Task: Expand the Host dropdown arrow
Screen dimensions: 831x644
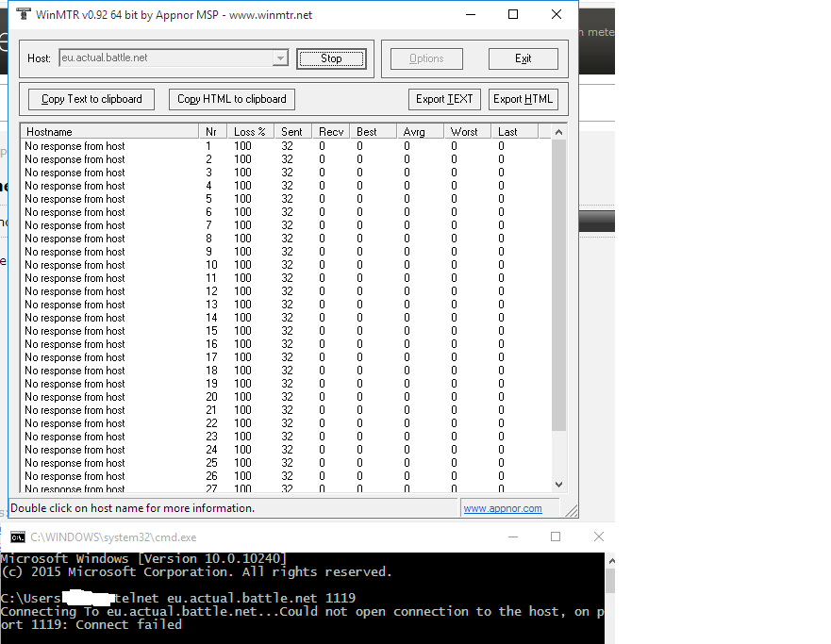Action: (279, 58)
